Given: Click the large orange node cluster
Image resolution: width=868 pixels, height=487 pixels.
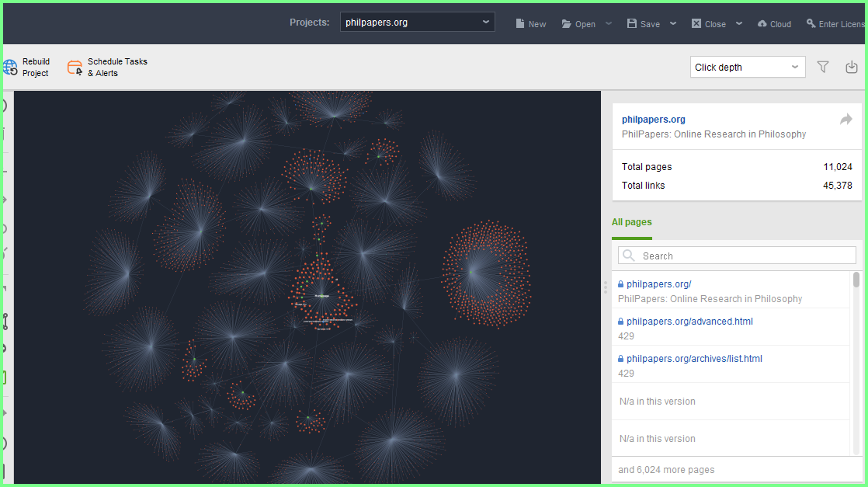Looking at the screenshot, I should (485, 273).
